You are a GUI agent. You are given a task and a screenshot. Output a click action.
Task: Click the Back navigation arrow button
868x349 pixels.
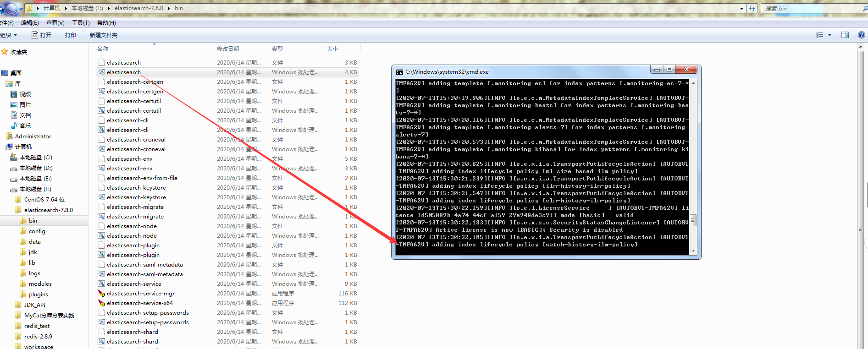(x=1, y=8)
